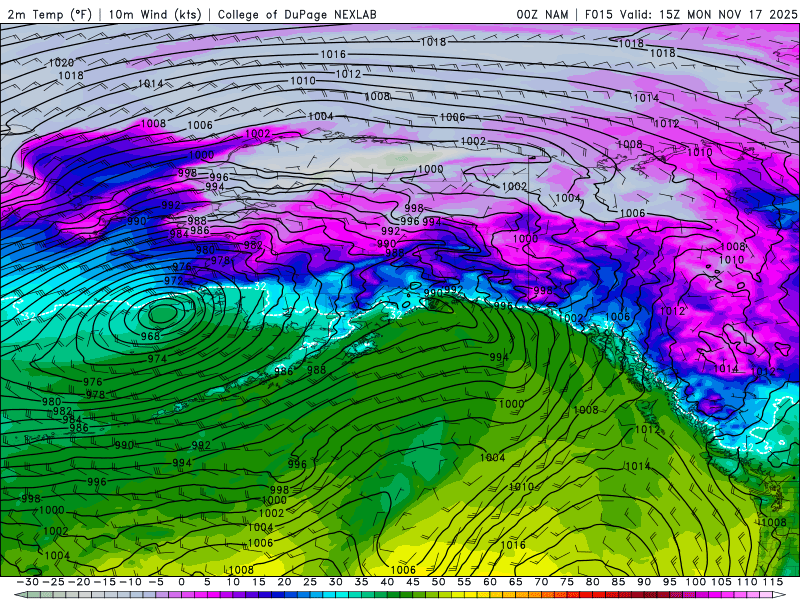The height and width of the screenshot is (600, 800).
Task: Click the -20 tick on the temperature scale
Action: (x=79, y=582)
